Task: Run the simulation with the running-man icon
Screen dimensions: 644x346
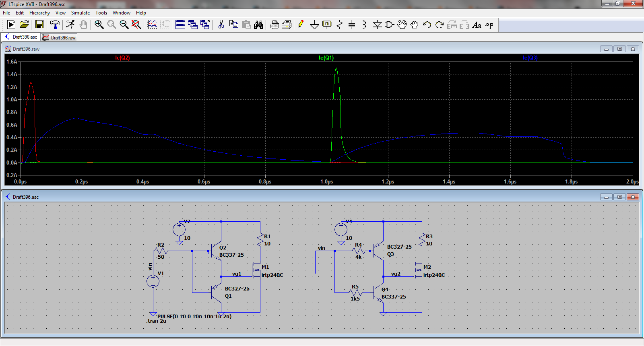Action: [70, 25]
